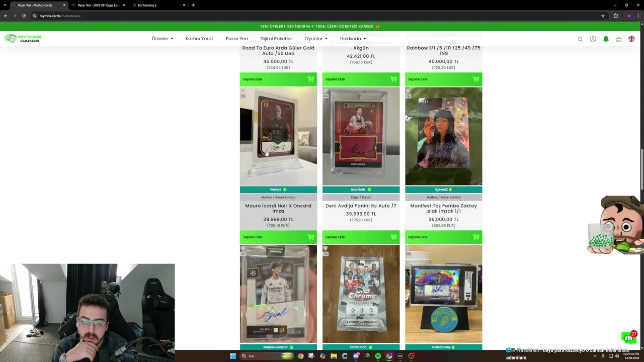View seller IstanBulls profile
The image size is (644, 362).
pyautogui.click(x=361, y=190)
